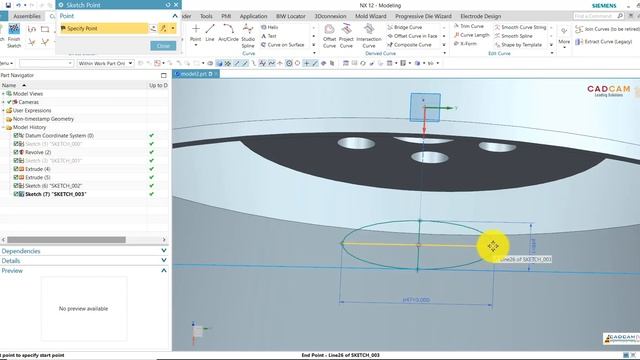Collapse the Model History node

[x=3, y=127]
